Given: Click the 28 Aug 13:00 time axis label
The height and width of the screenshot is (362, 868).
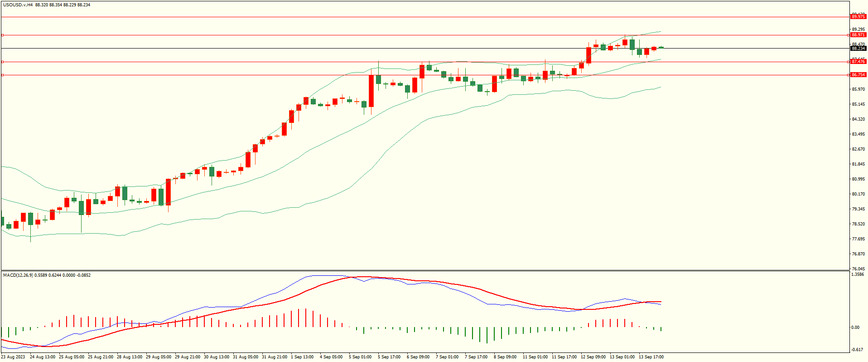Looking at the screenshot, I should (130, 357).
